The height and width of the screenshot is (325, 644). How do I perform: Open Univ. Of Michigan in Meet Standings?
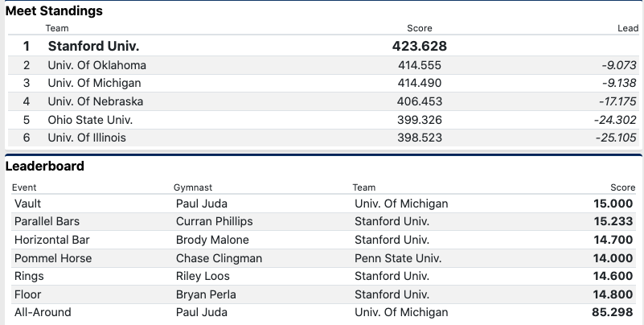pos(94,83)
